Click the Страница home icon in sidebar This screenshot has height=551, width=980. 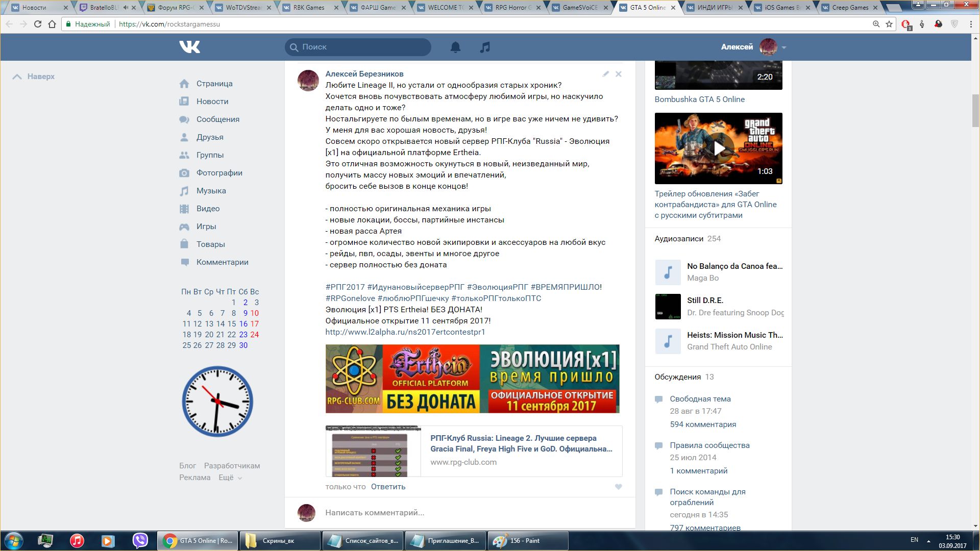pos(184,84)
